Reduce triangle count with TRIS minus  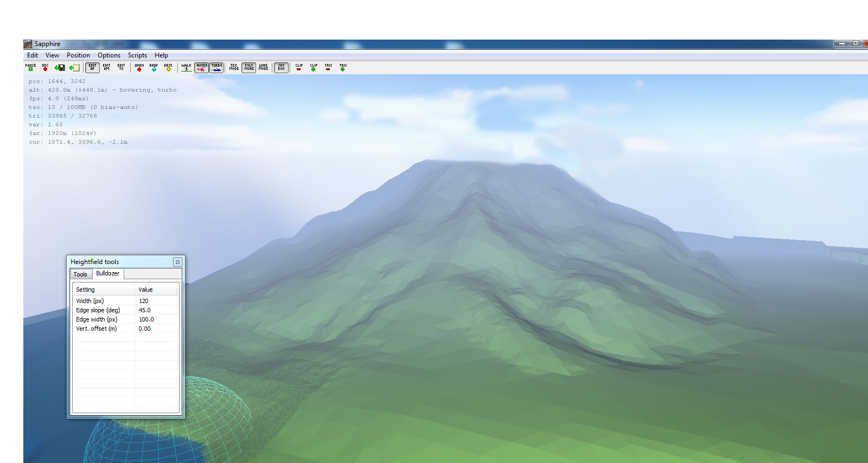pyautogui.click(x=328, y=67)
